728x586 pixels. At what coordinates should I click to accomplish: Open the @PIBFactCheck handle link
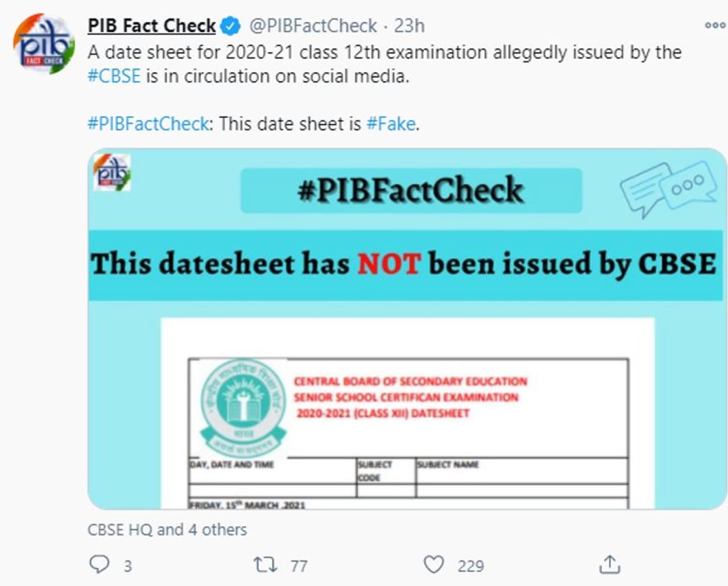313,26
